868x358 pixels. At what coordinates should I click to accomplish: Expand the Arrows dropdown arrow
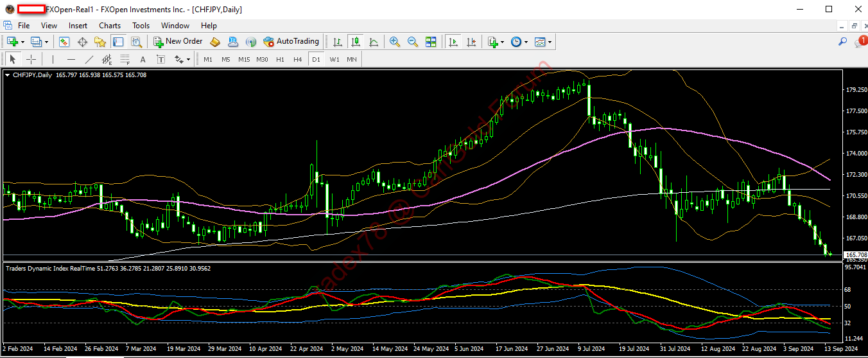pyautogui.click(x=188, y=59)
